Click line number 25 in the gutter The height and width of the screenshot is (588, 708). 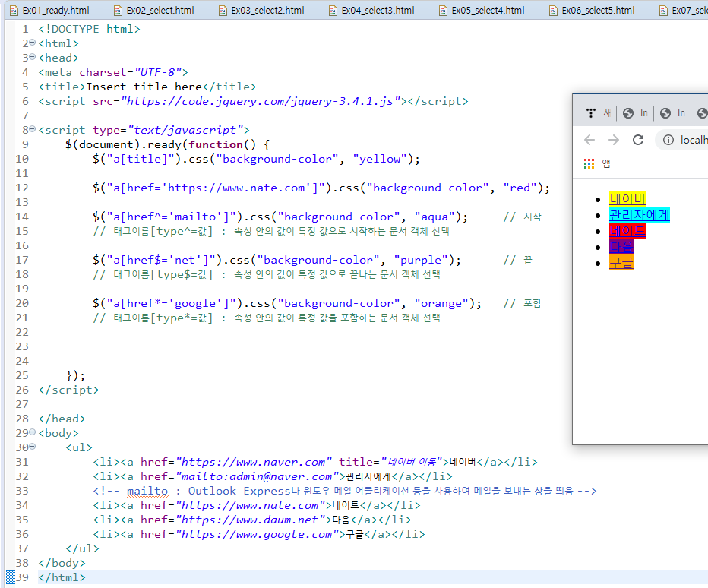tap(22, 376)
